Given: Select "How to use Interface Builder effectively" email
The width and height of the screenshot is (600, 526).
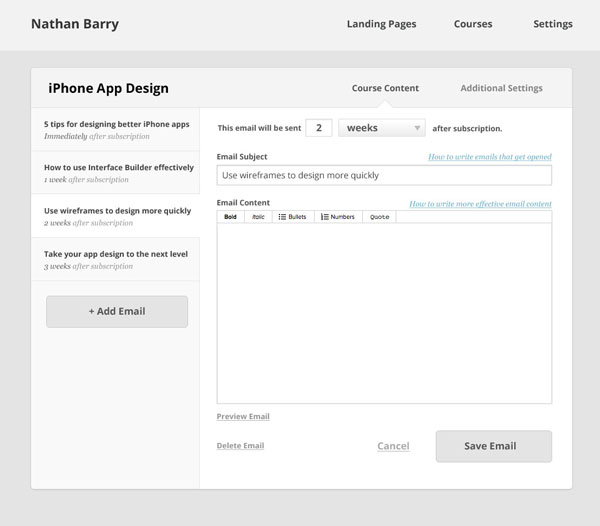Looking at the screenshot, I should click(x=116, y=173).
